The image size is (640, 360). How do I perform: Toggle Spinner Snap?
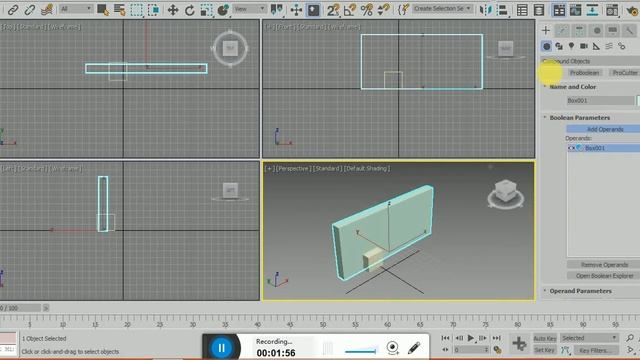383,10
